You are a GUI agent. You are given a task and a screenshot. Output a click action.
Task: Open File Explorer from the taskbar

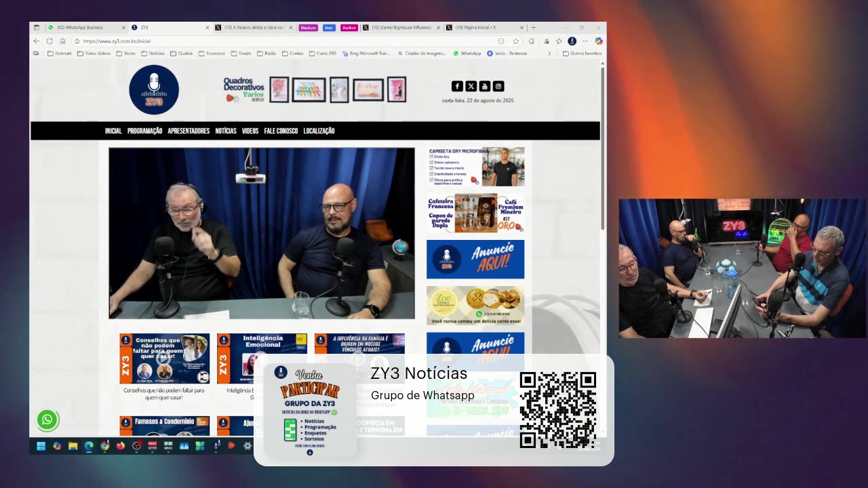point(73,446)
